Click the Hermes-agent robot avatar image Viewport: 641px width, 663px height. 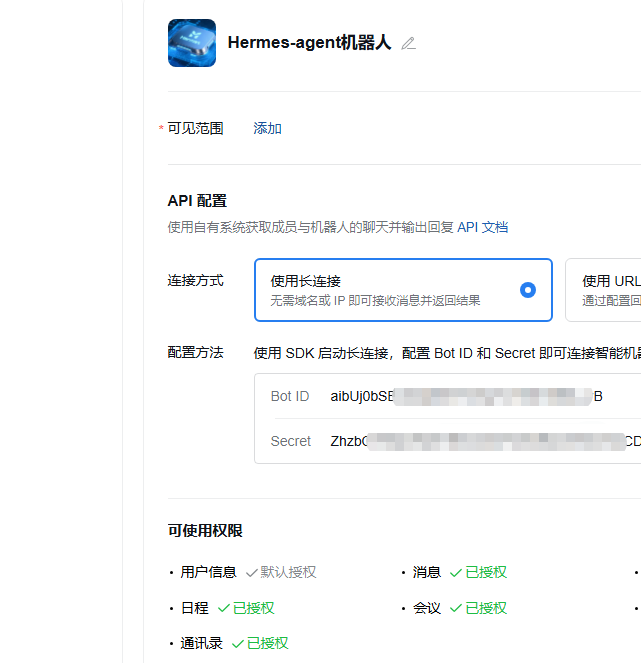[192, 43]
